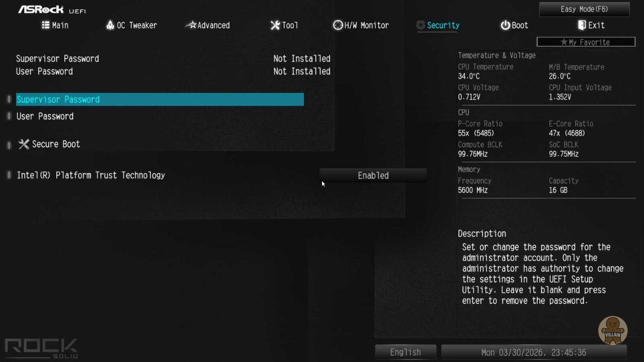Click the Security chip icon
This screenshot has height=362, width=644.
[x=421, y=25]
